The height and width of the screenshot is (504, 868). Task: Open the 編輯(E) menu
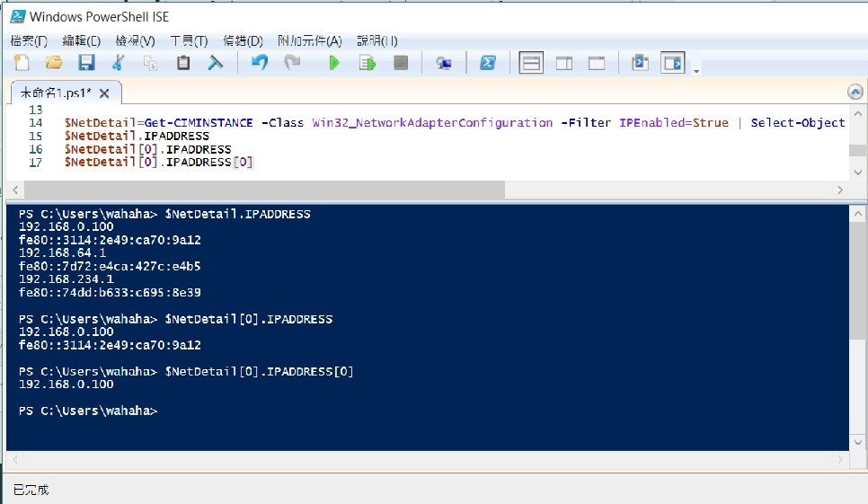click(x=82, y=40)
